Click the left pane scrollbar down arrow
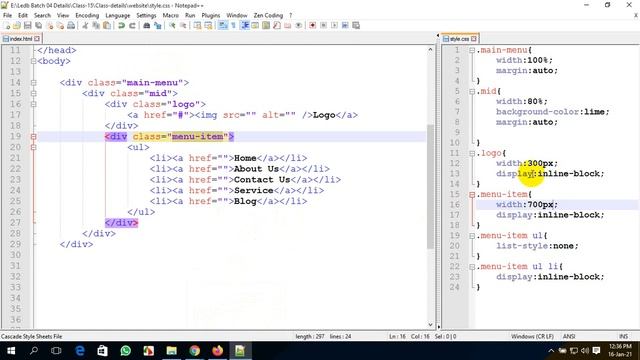This screenshot has height=360, width=640. (x=430, y=324)
